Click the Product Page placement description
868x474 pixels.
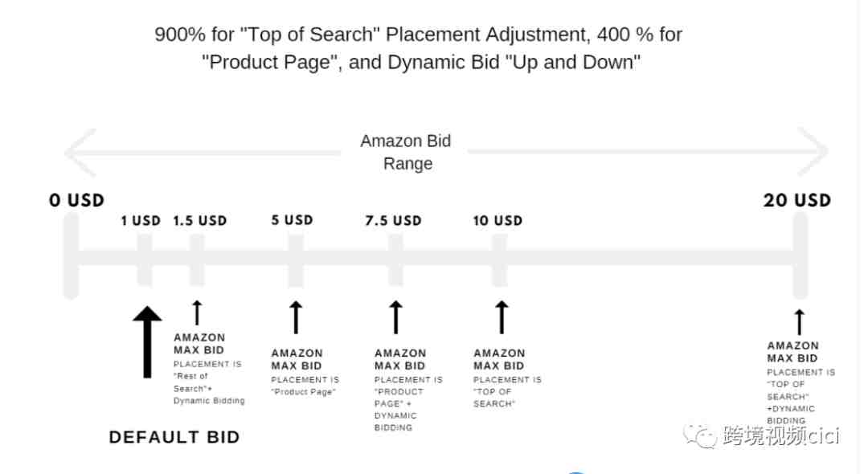click(305, 386)
